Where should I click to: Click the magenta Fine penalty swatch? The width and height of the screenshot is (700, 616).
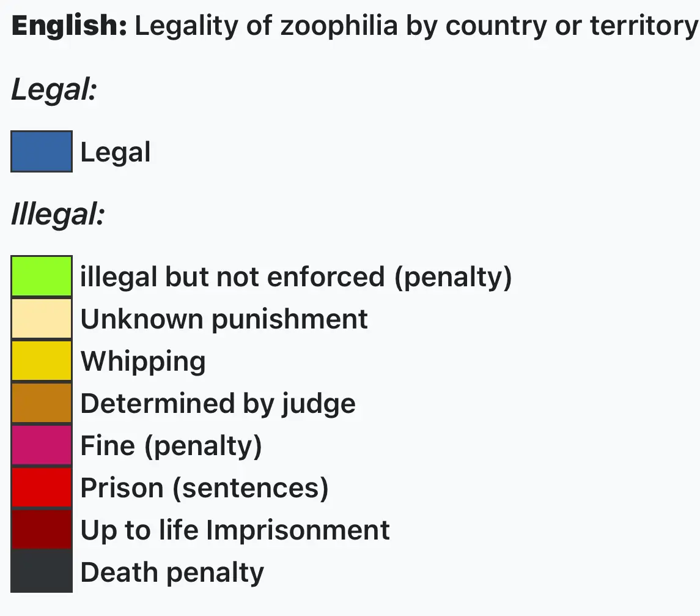pyautogui.click(x=42, y=445)
